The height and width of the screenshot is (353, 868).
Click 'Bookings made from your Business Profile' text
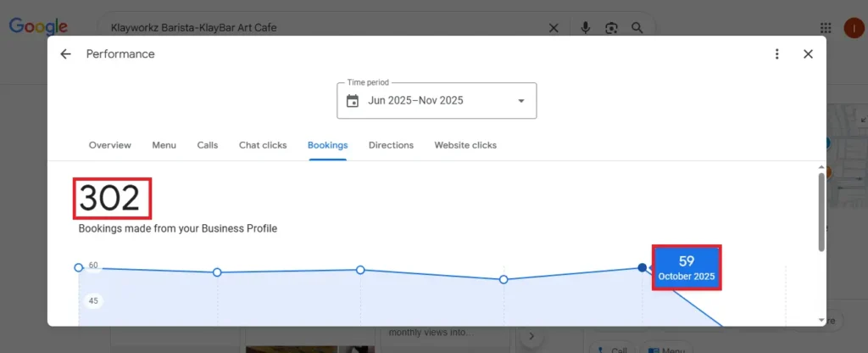(x=178, y=228)
